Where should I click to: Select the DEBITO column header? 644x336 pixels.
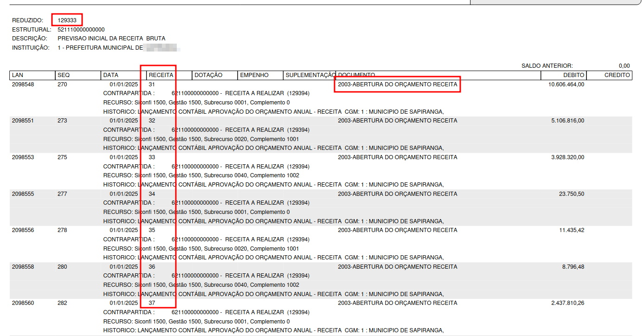(573, 75)
